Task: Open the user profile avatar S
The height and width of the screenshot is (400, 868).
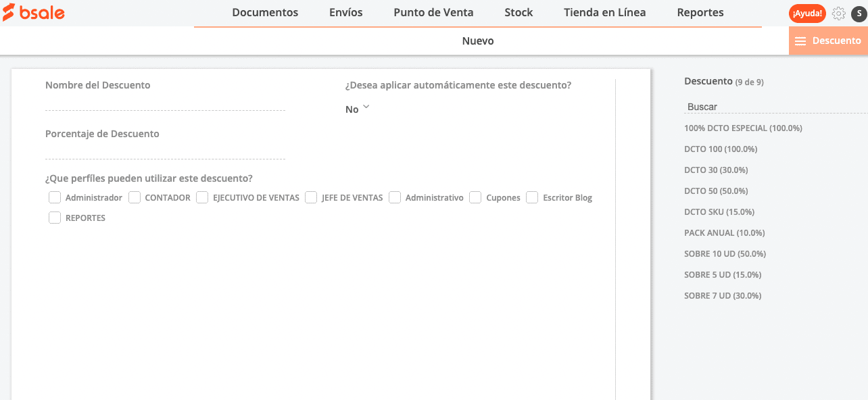Action: (858, 14)
